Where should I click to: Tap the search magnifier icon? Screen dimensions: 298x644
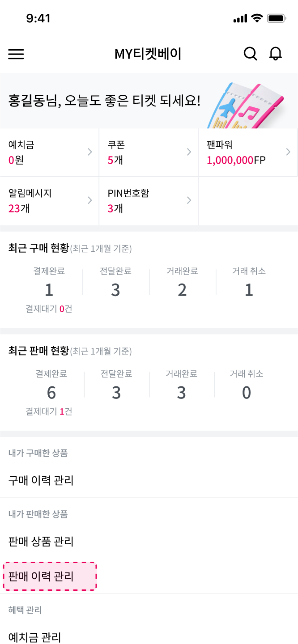tap(250, 54)
